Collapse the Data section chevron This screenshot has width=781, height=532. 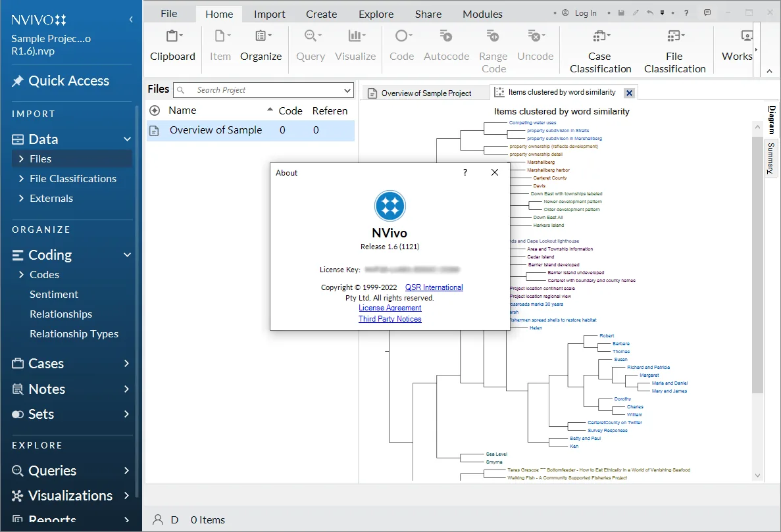tap(127, 139)
